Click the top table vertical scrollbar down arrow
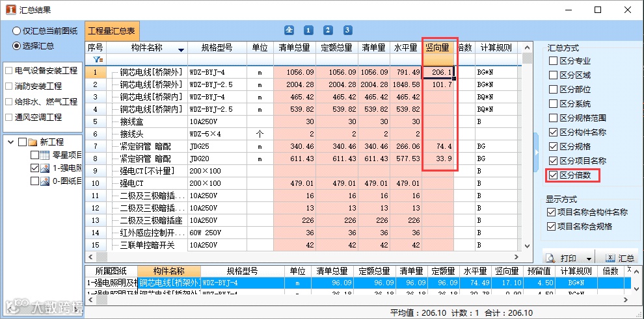 [x=528, y=246]
